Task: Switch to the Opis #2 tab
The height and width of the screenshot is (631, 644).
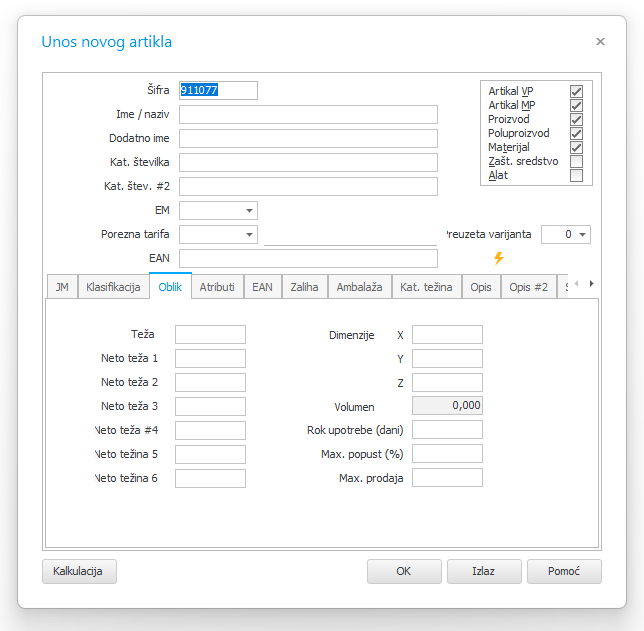Action: pyautogui.click(x=529, y=287)
